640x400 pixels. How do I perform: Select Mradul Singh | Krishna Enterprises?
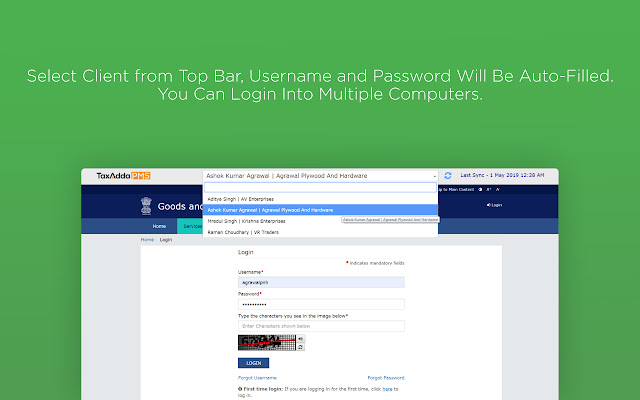(x=320, y=221)
